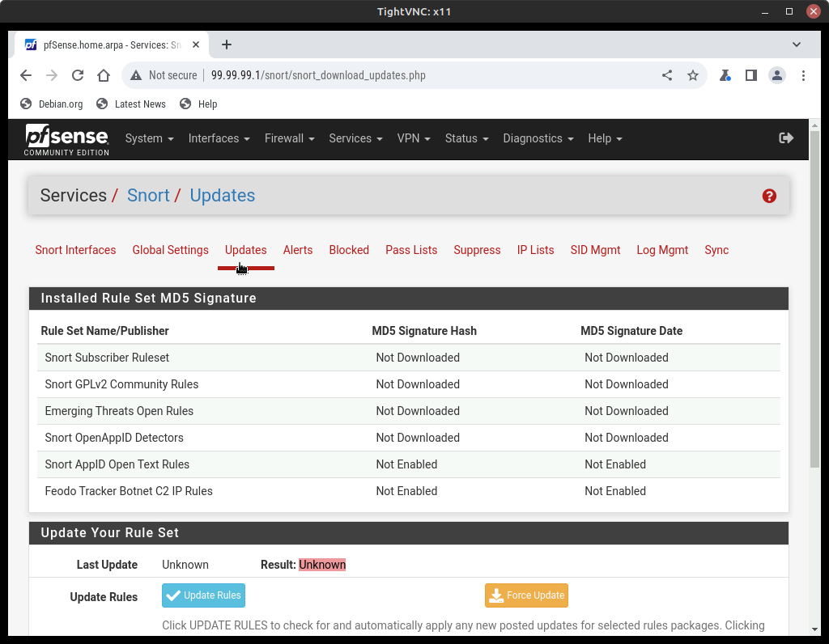Expand the System menu
This screenshot has width=829, height=644.
pyautogui.click(x=150, y=138)
